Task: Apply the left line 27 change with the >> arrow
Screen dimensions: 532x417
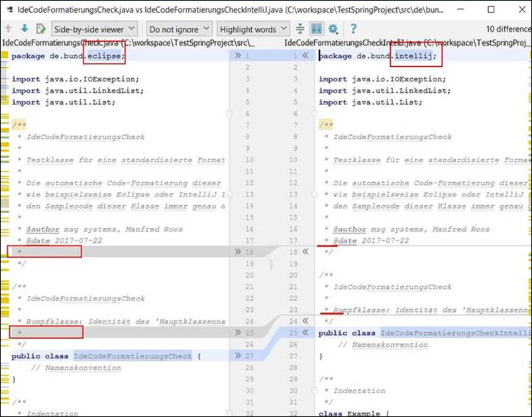Action: pos(238,355)
